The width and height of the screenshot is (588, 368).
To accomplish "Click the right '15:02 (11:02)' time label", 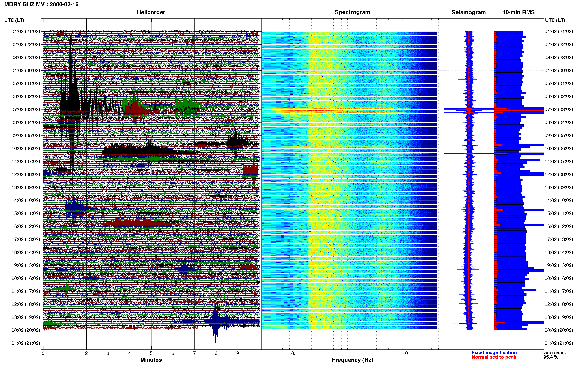I will tap(559, 213).
